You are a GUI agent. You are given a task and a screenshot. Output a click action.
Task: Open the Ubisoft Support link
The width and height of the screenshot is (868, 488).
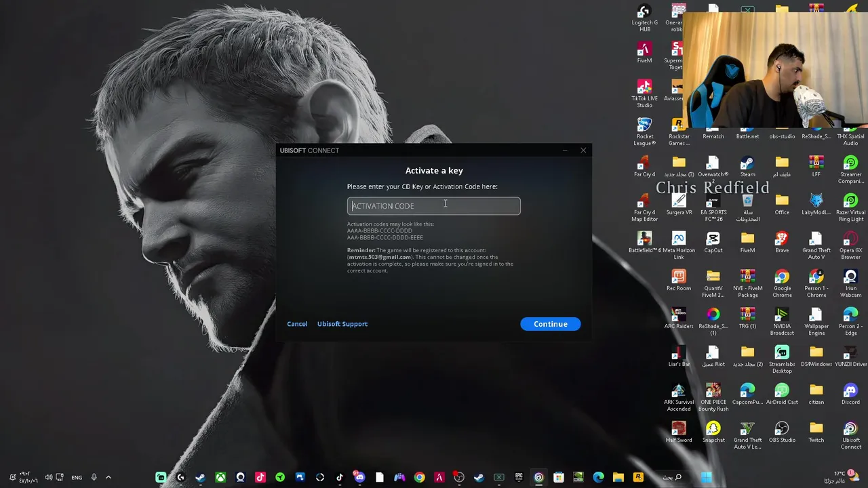[342, 324]
